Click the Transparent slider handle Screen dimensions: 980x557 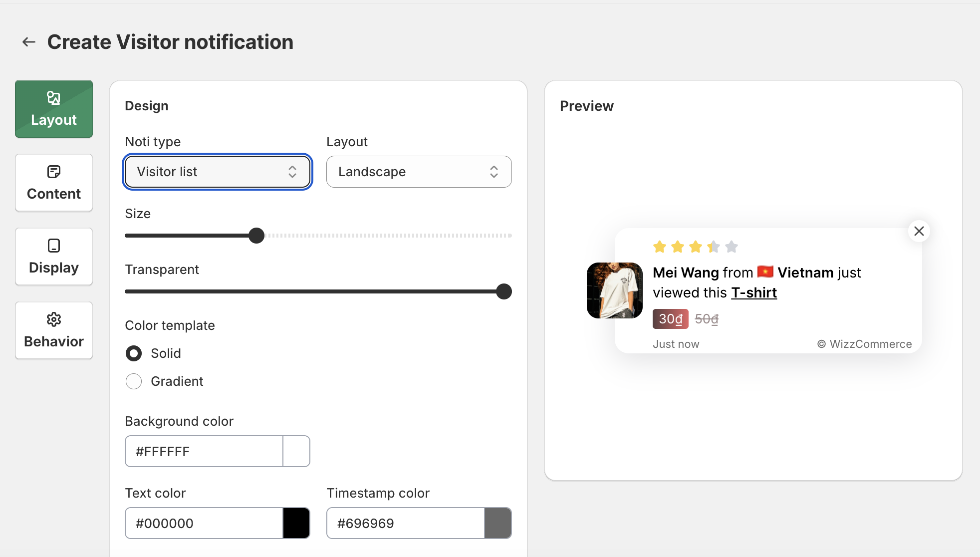[x=504, y=291]
